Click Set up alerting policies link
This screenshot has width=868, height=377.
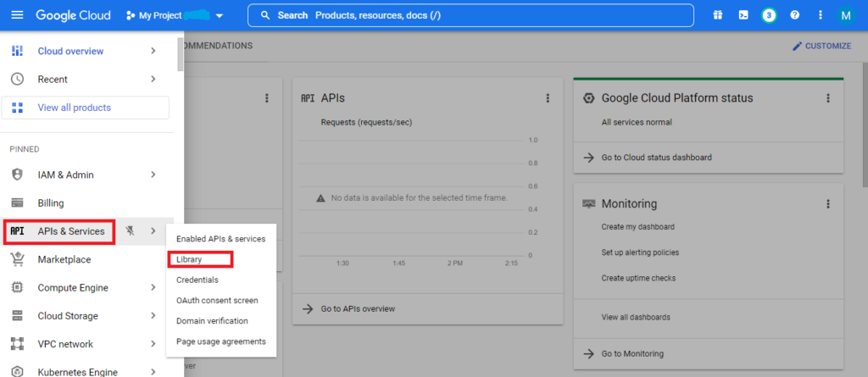point(640,252)
